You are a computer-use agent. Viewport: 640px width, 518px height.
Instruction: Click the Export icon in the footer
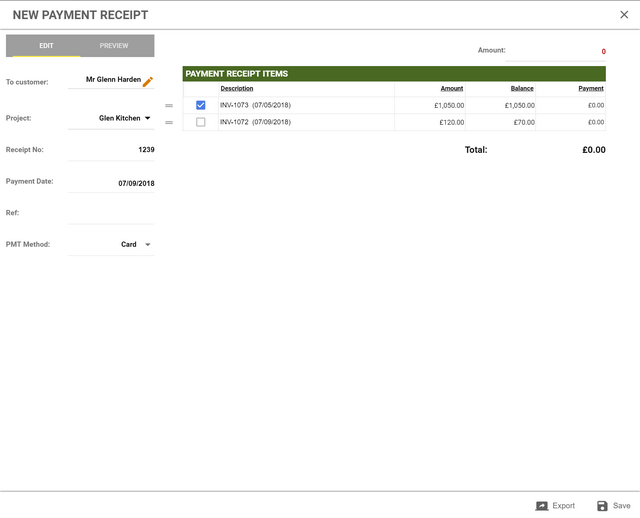pyautogui.click(x=542, y=506)
